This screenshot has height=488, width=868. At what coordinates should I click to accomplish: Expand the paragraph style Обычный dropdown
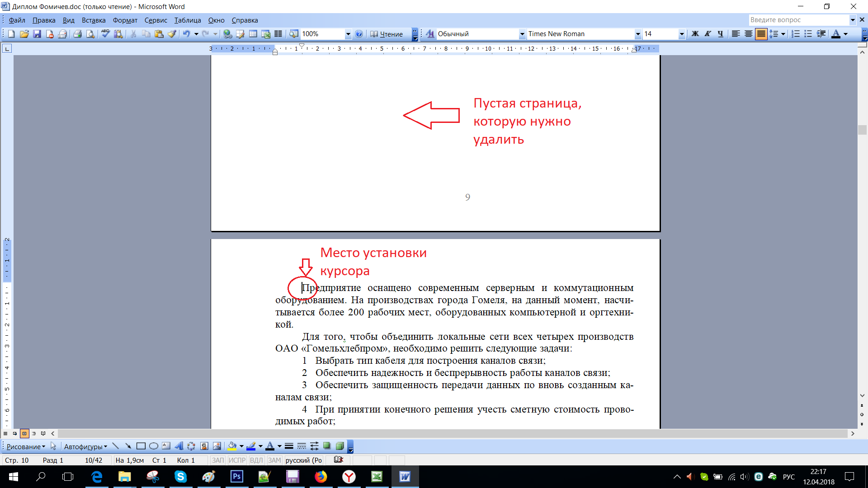click(519, 33)
